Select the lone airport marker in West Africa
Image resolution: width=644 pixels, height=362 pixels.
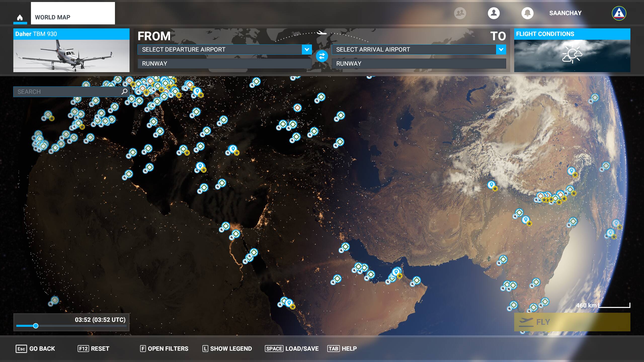(x=54, y=300)
